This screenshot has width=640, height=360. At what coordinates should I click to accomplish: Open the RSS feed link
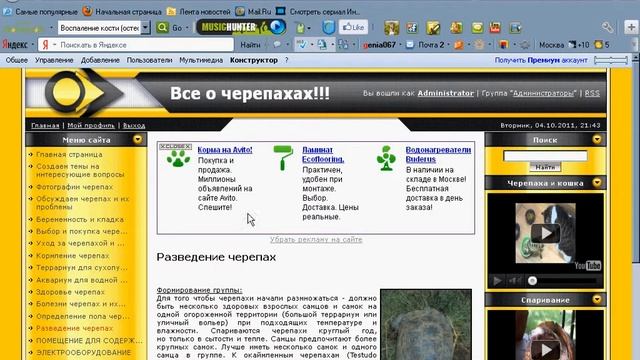pos(592,93)
